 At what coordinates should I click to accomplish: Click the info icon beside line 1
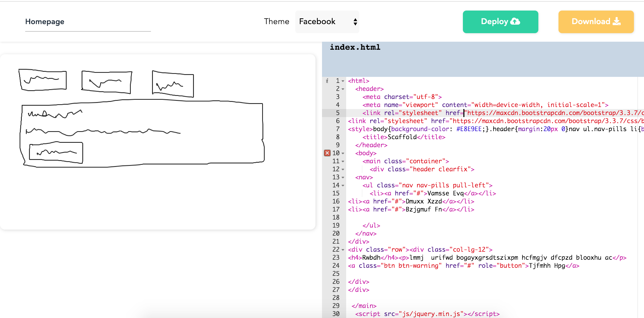pos(327,81)
